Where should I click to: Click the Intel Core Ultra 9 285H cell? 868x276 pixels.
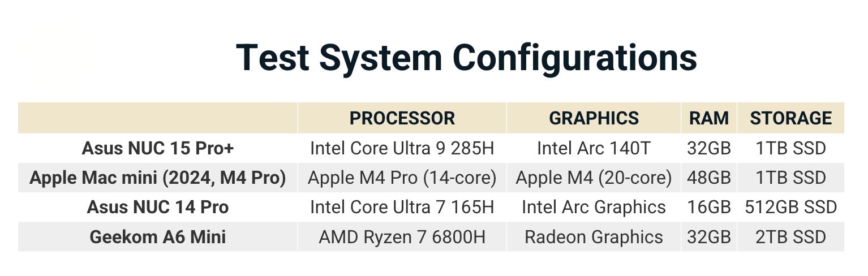click(x=402, y=148)
